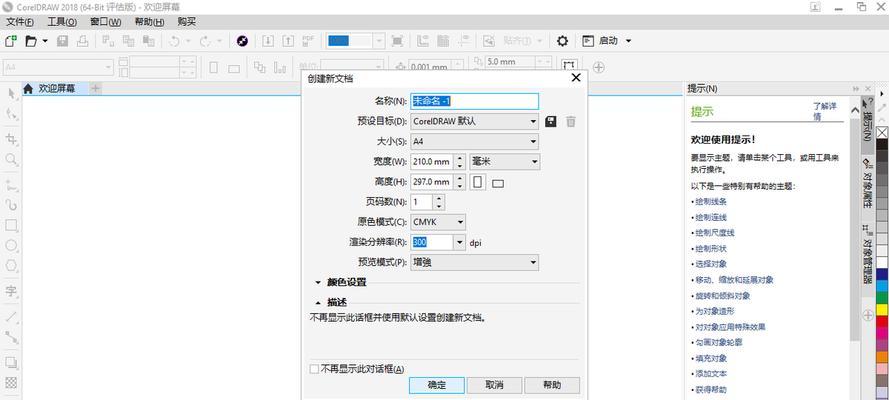Viewport: 889px width, 400px height.
Task: Open the 毫米 units dropdown
Action: tap(505, 162)
